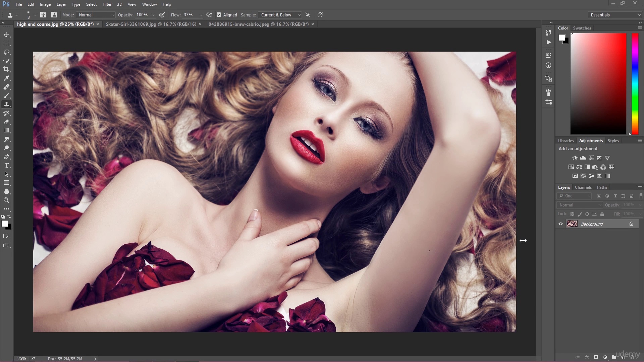Toggle pressure for size button
This screenshot has height=362, width=644.
click(320, 15)
